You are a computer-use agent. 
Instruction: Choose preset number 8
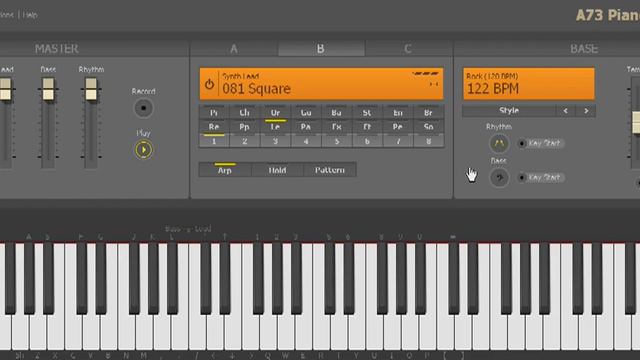click(x=428, y=141)
